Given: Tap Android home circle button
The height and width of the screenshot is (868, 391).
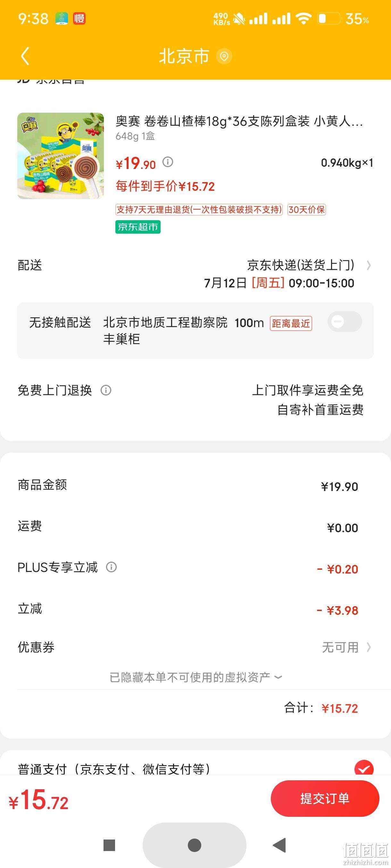Looking at the screenshot, I should point(194,845).
